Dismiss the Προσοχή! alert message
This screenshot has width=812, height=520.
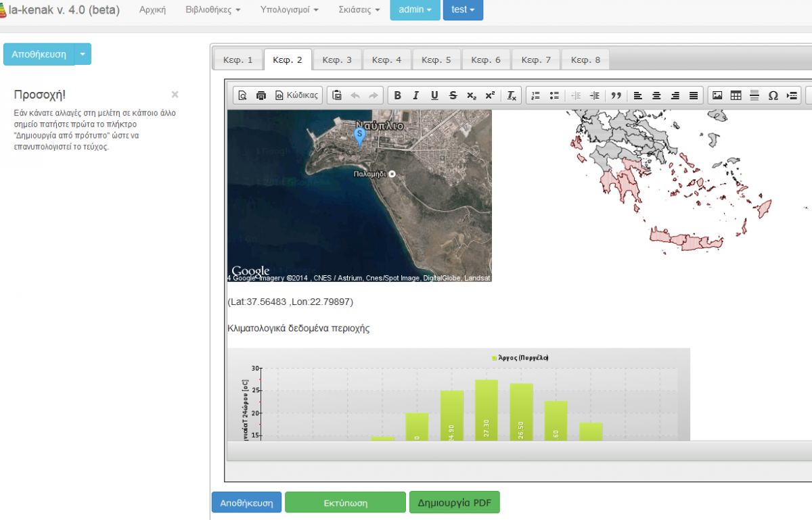(175, 95)
